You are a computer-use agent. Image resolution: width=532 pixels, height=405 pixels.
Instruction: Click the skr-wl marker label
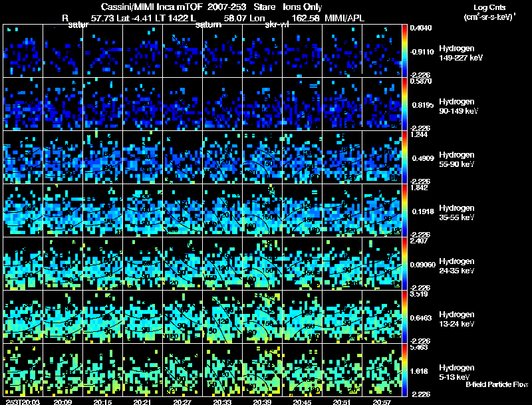[x=277, y=25]
